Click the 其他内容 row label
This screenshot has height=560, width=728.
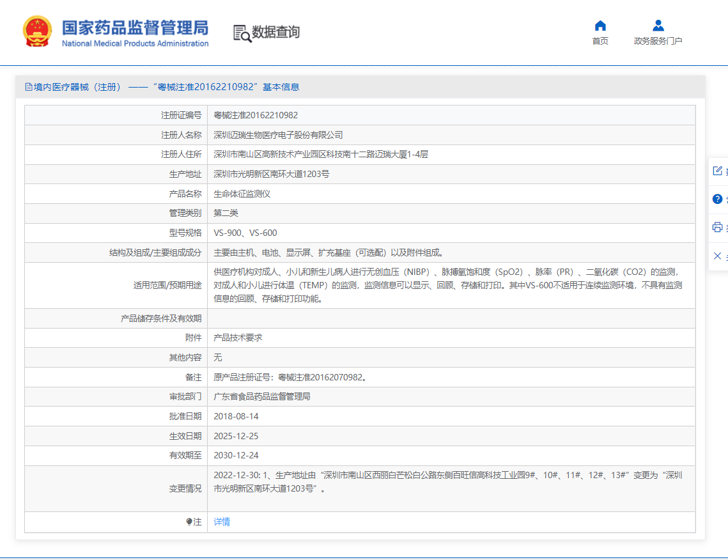185,357
